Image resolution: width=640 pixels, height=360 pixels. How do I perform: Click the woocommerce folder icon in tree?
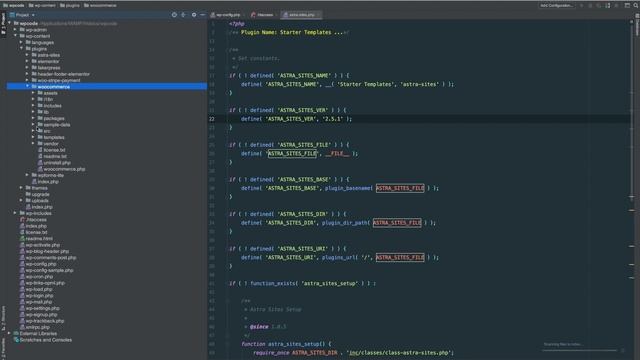(34, 87)
